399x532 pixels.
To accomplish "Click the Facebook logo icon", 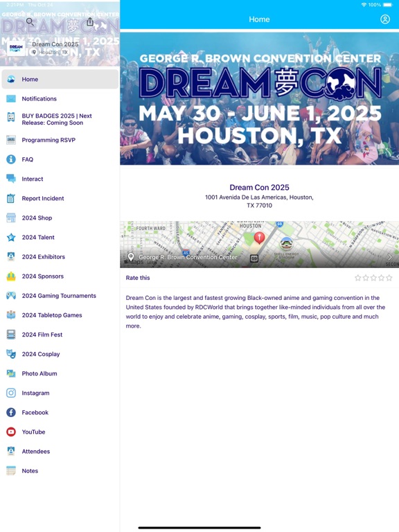I will (x=11, y=412).
